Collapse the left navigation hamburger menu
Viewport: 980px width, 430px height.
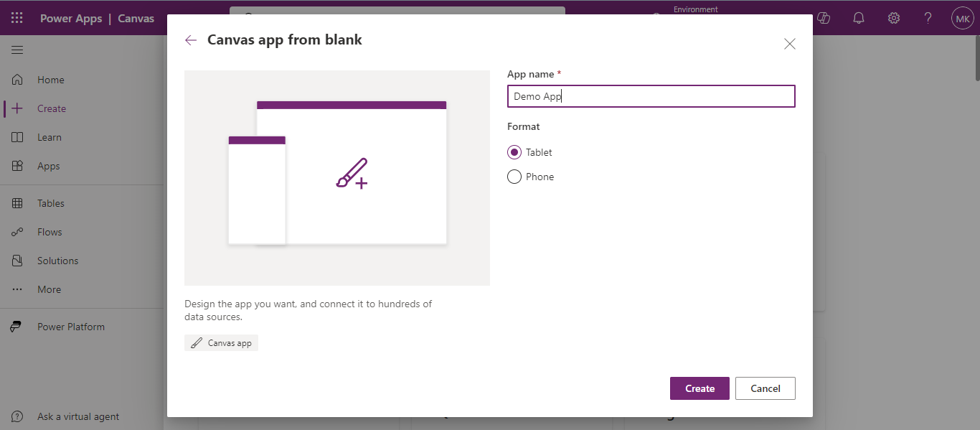coord(17,50)
